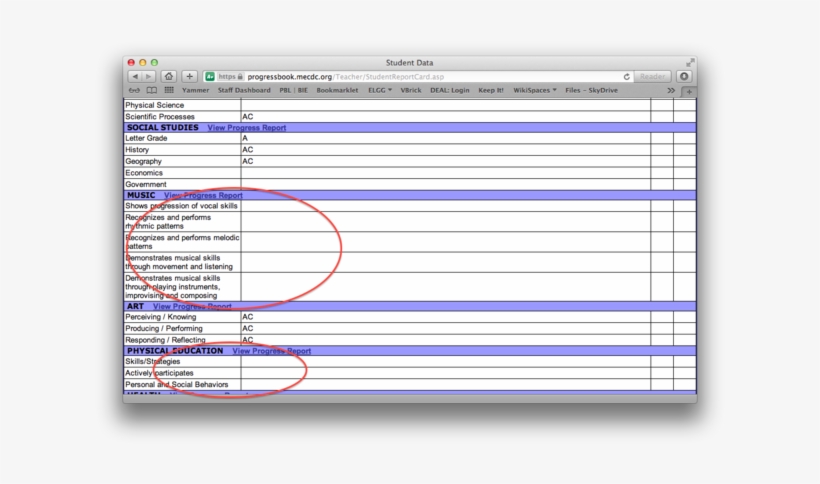The image size is (820, 484).
Task: Open the VBrick bookmark
Action: (x=411, y=90)
